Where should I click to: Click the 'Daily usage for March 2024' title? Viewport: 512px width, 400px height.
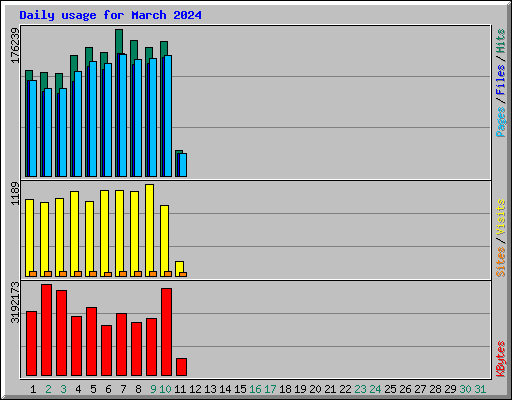tap(110, 15)
